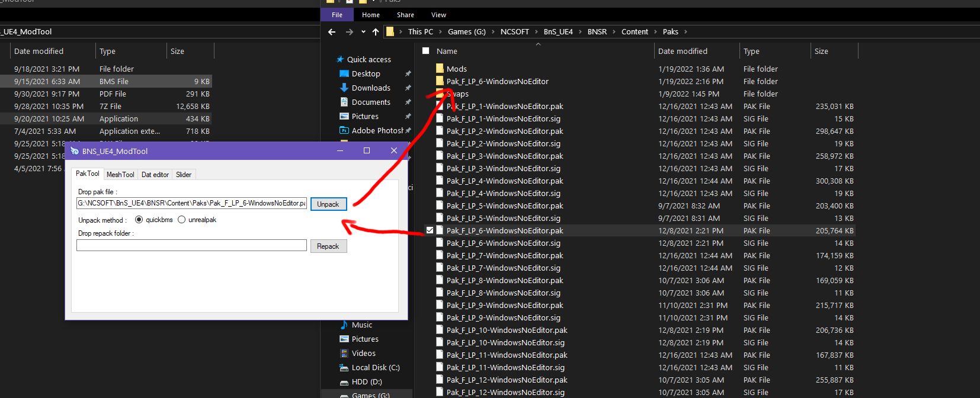Go forward with the Explorer forward arrow
The height and width of the screenshot is (398, 980).
(x=350, y=32)
